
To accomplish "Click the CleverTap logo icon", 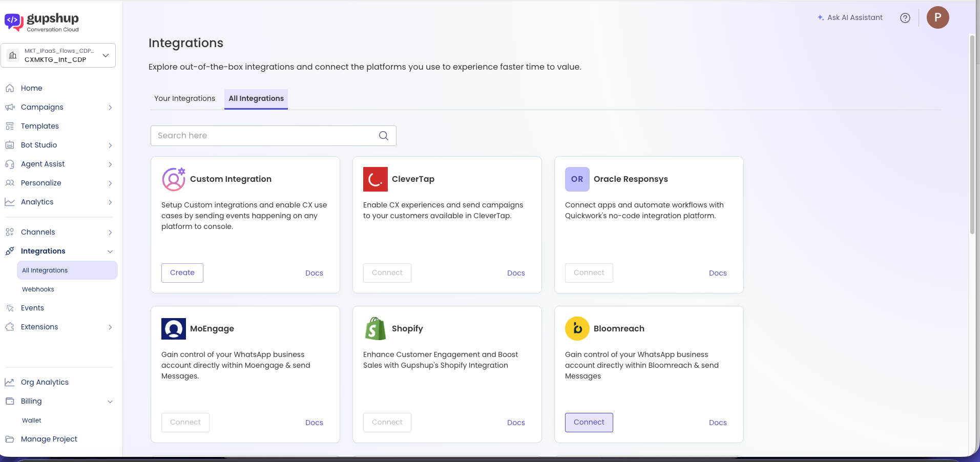I will 376,179.
